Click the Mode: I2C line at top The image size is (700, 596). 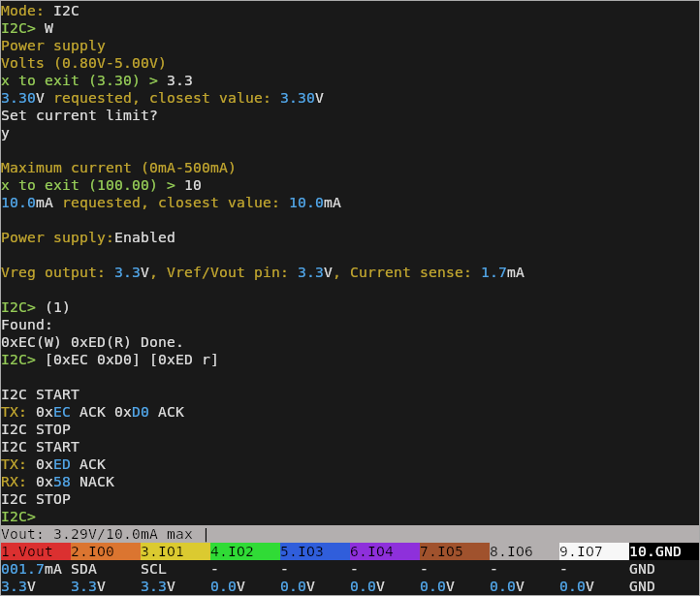(x=40, y=11)
